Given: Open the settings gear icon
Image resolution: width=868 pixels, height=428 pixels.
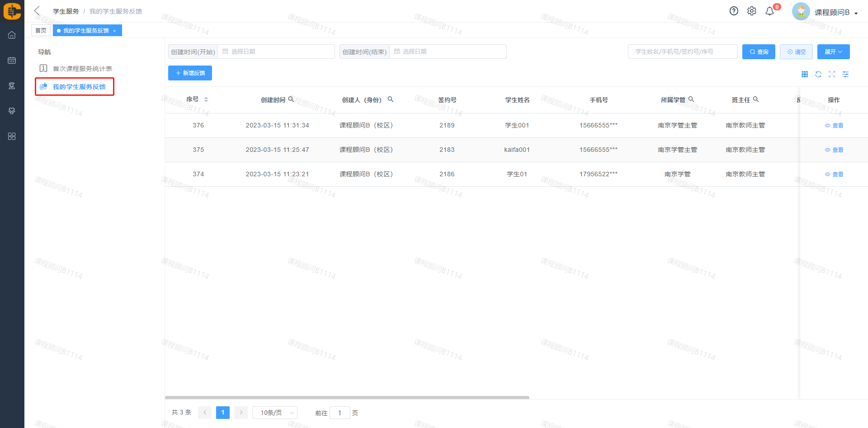Looking at the screenshot, I should click(x=751, y=11).
